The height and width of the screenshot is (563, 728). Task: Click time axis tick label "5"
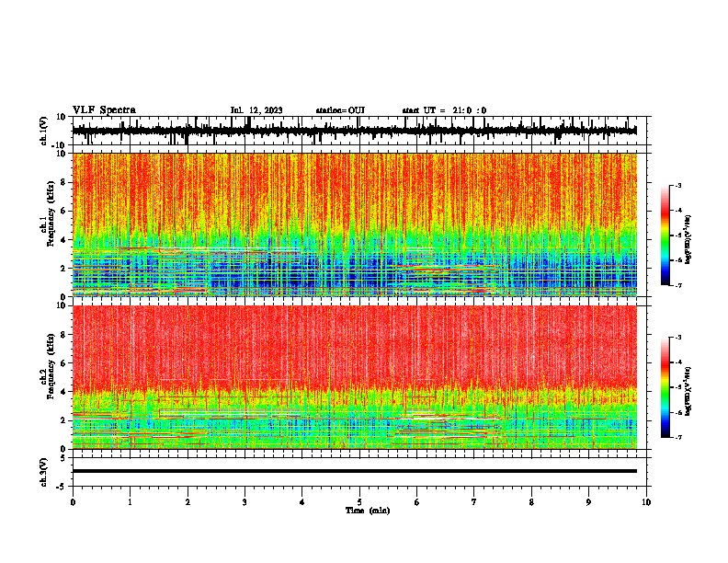(x=359, y=502)
